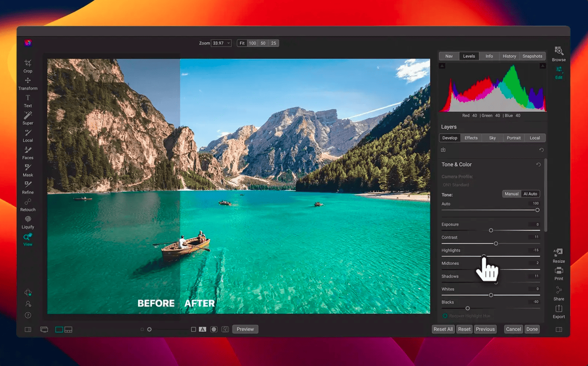588x366 pixels.
Task: Click the ON1 app logo icon
Action: click(28, 43)
